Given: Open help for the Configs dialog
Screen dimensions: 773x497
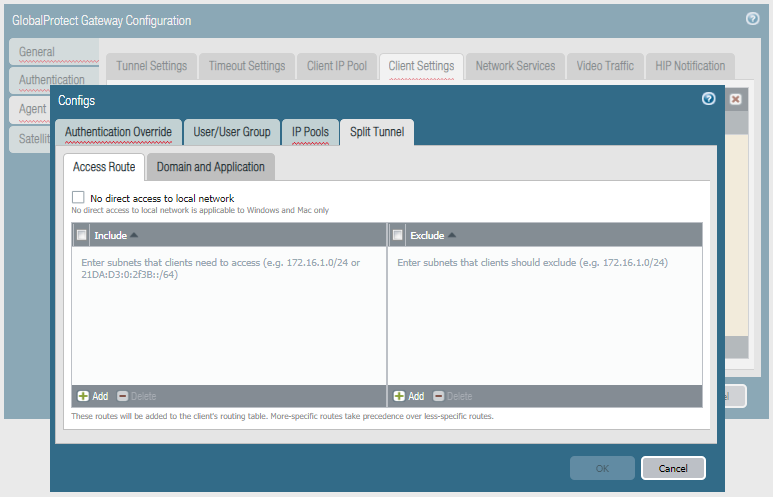Looking at the screenshot, I should pyautogui.click(x=708, y=99).
